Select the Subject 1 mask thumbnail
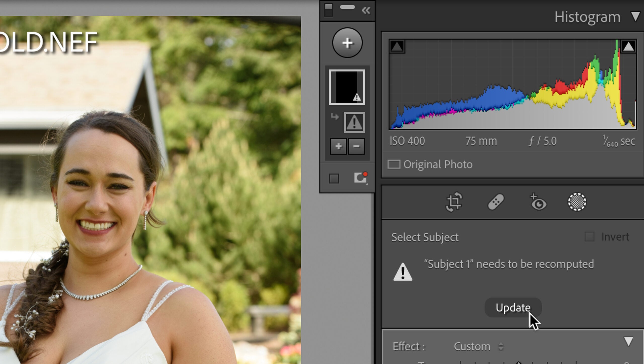644x364 pixels. pos(347,87)
